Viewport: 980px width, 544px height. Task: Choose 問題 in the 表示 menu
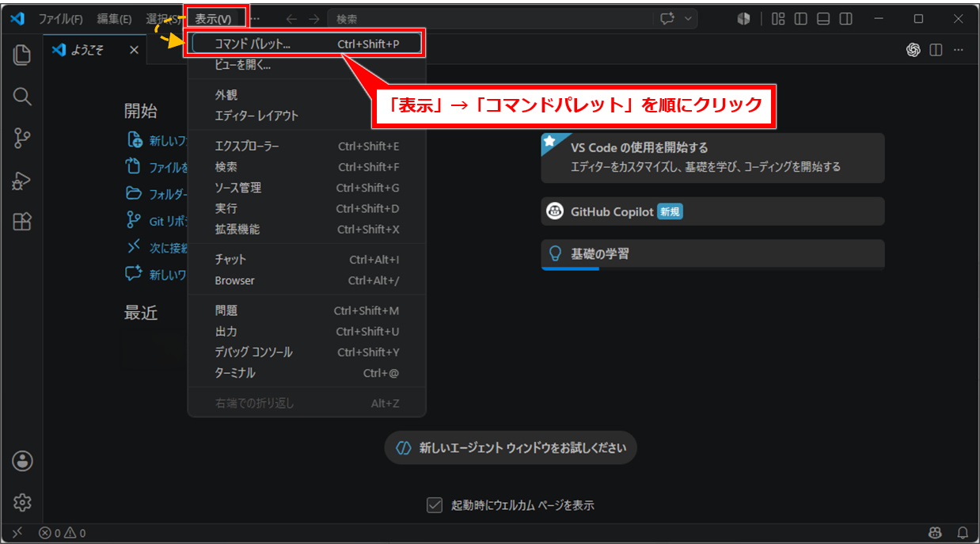click(x=306, y=310)
